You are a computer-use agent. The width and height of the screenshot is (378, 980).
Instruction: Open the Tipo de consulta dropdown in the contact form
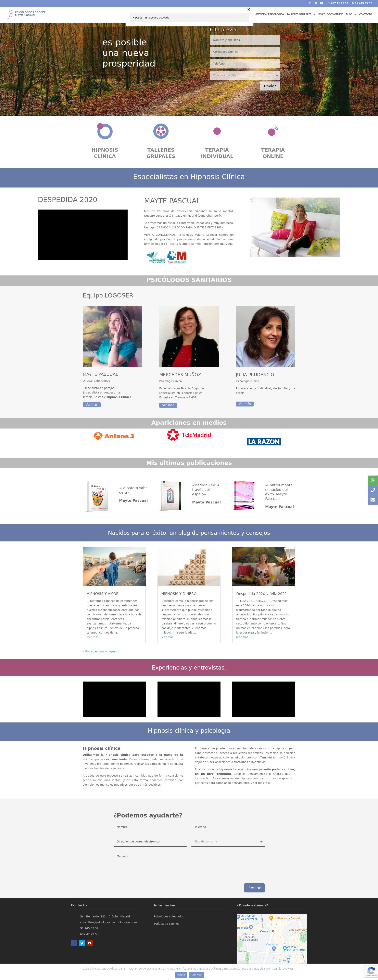coord(228,841)
